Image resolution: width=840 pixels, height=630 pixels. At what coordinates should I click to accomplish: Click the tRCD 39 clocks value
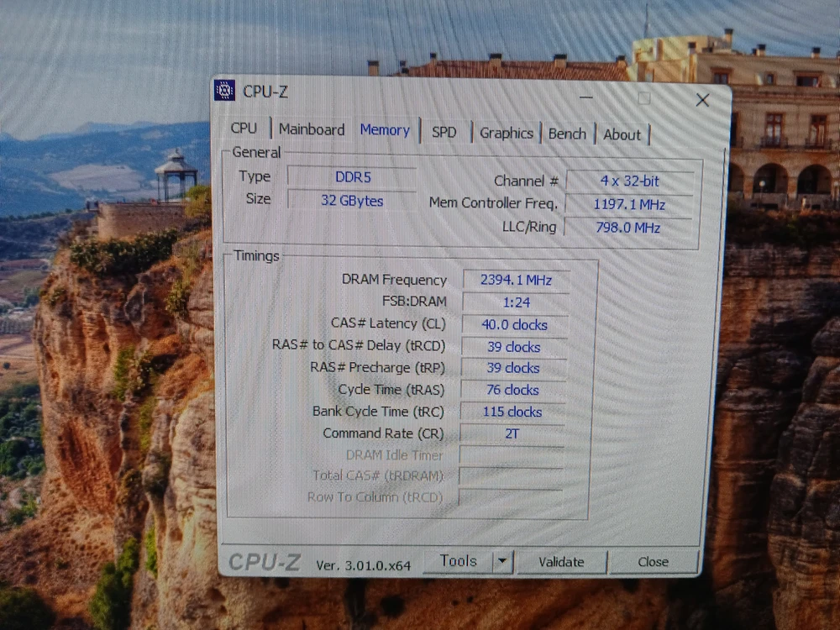click(x=513, y=347)
